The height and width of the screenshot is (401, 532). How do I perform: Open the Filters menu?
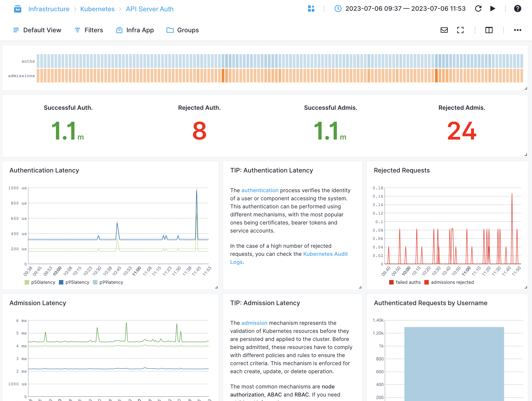point(89,30)
